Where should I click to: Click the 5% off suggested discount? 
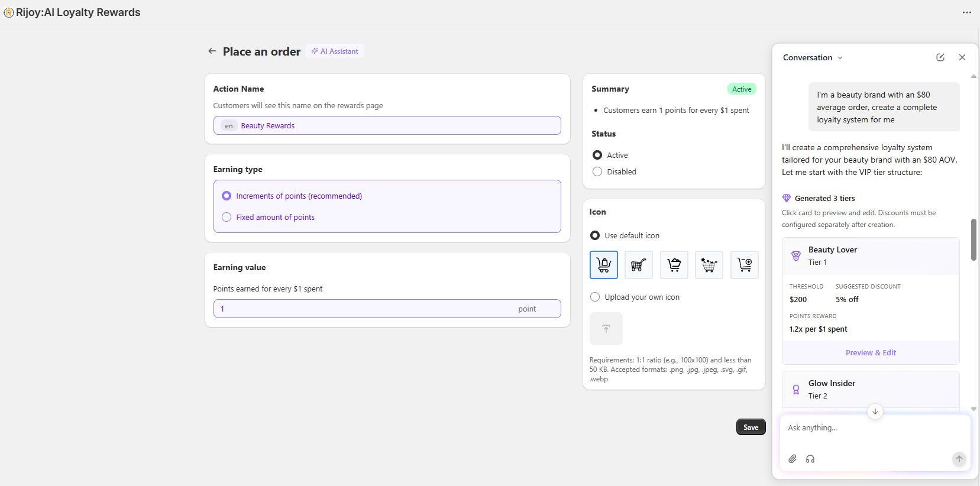pyautogui.click(x=847, y=300)
